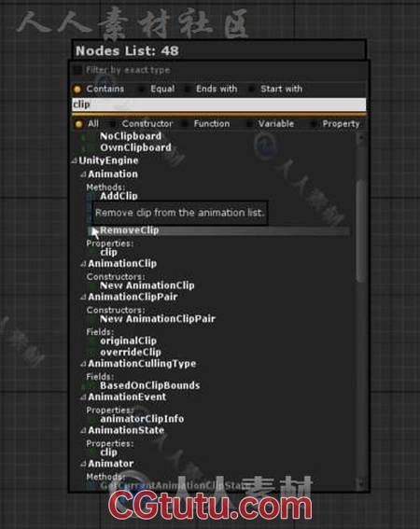Show only Variable nodes
The height and width of the screenshot is (529, 420).
[x=276, y=124]
